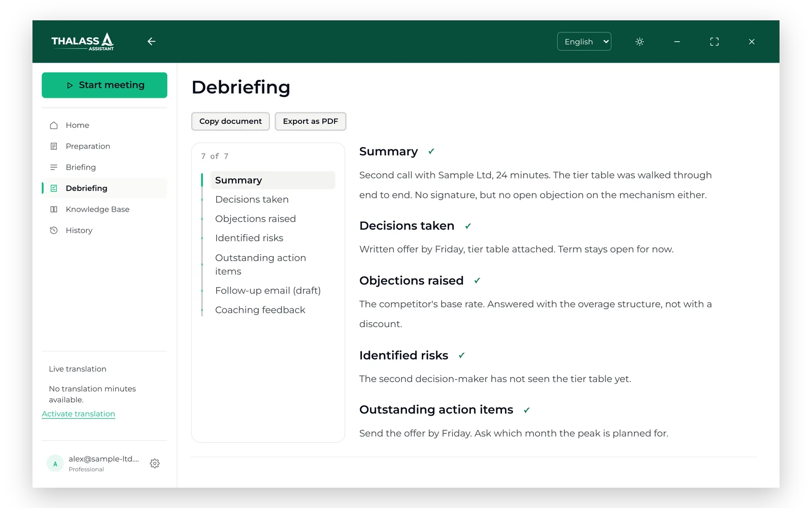
Task: Click the History clock icon
Action: click(x=54, y=230)
